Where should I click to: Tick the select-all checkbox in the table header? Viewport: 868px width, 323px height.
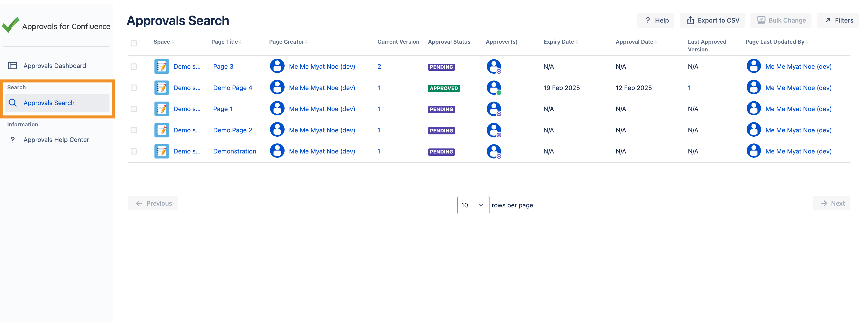134,43
